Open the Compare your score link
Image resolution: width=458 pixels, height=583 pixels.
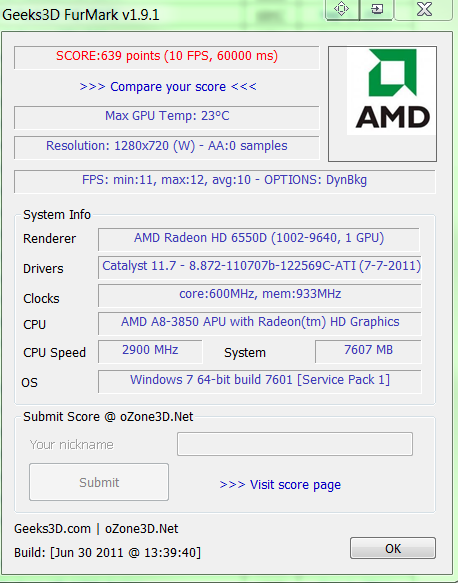click(x=168, y=87)
